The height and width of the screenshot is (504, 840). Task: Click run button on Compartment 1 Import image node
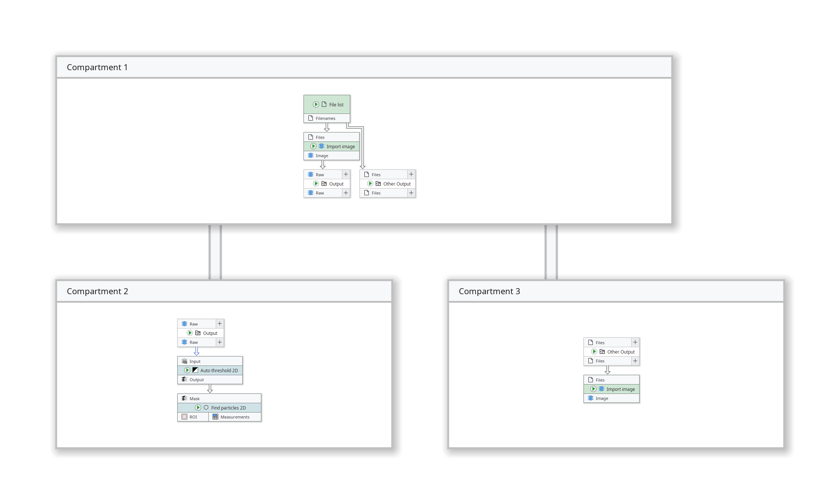(314, 146)
